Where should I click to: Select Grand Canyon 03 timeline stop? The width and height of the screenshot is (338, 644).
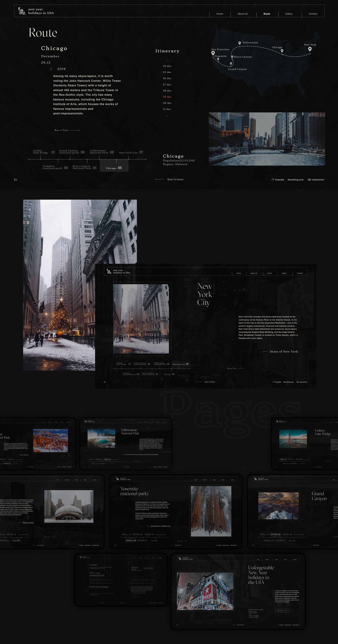72,152
